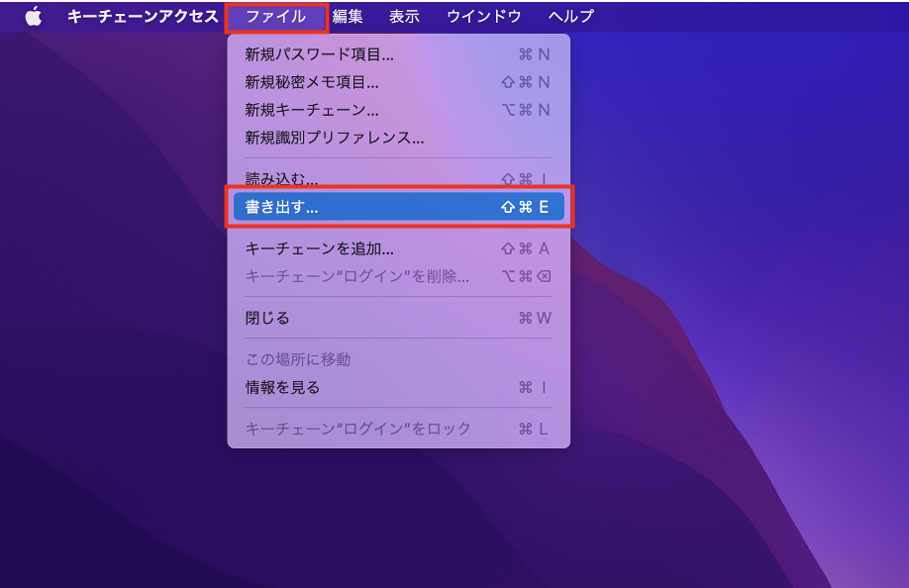Close the ファイル menu in menu bar

(x=276, y=16)
